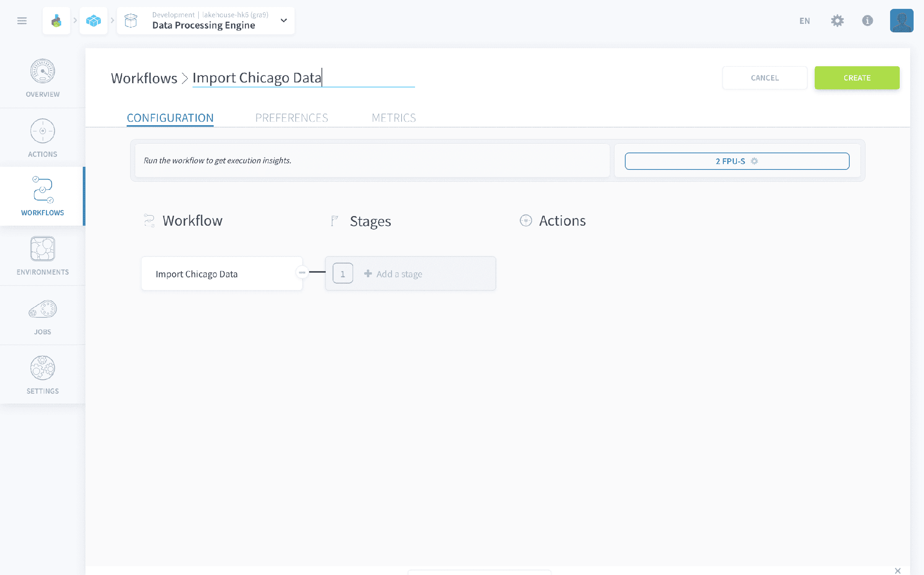Screen dimensions: 924x575
Task: Open Actions section in sidebar
Action: click(x=43, y=138)
